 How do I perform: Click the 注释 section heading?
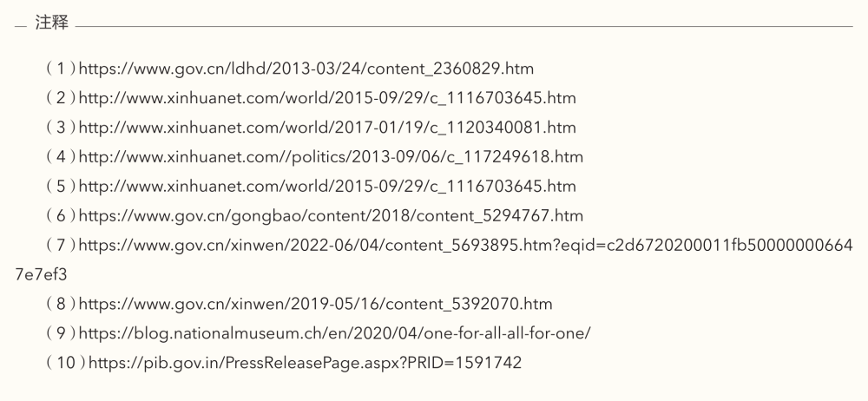pyautogui.click(x=51, y=23)
